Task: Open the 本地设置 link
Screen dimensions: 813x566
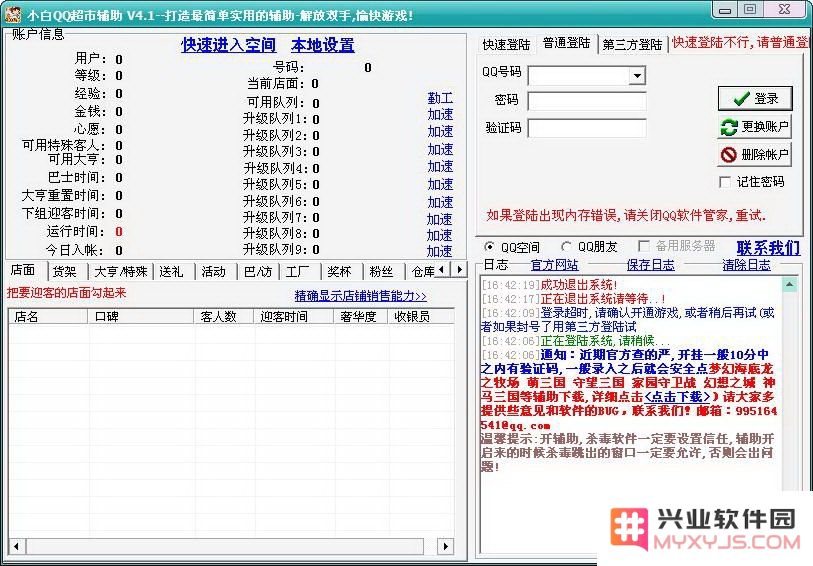Action: [323, 45]
